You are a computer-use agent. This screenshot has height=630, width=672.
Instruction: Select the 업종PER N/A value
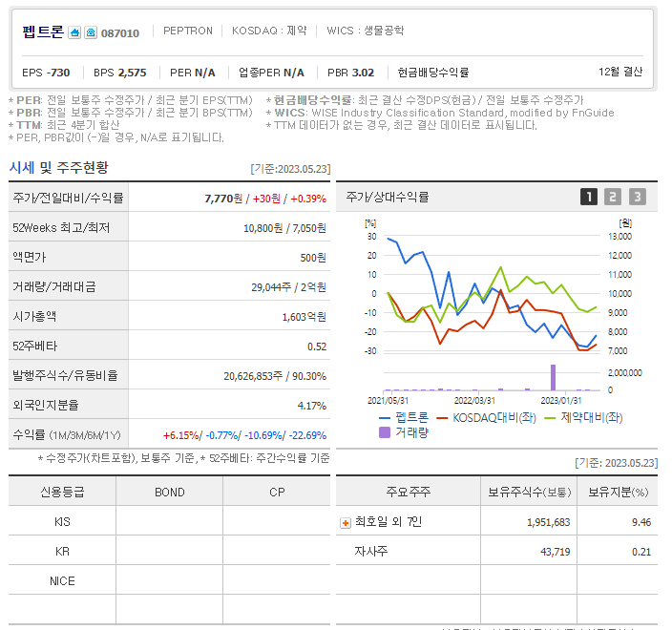(x=271, y=73)
